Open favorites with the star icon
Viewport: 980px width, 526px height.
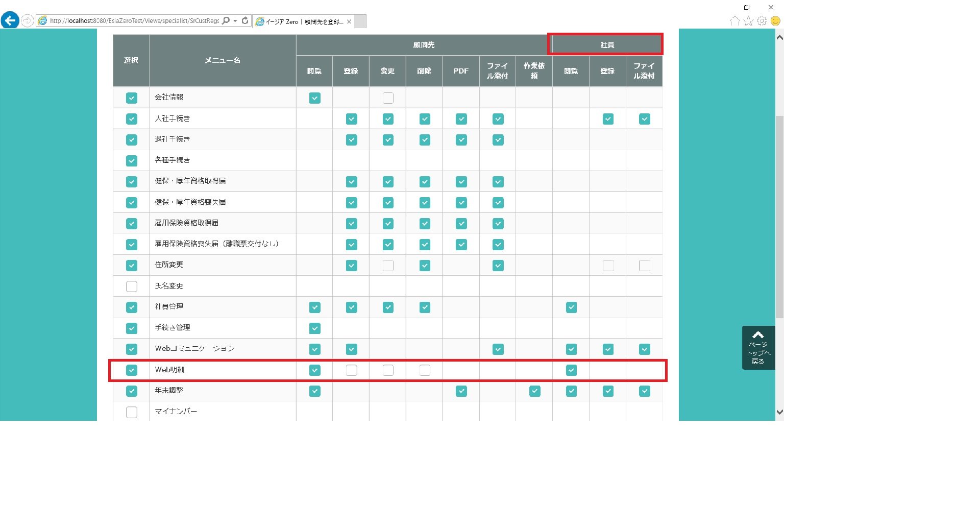tap(748, 21)
